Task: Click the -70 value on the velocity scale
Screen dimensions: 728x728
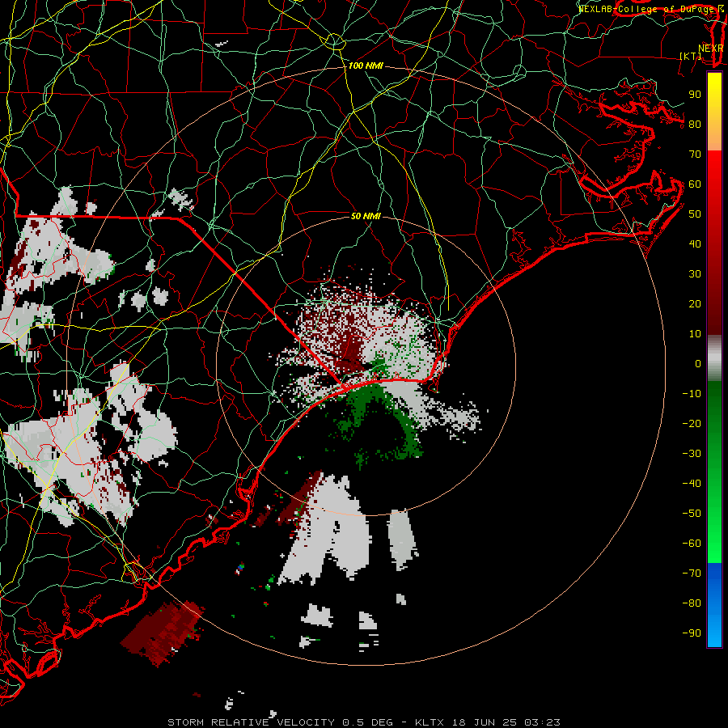Action: tap(692, 574)
